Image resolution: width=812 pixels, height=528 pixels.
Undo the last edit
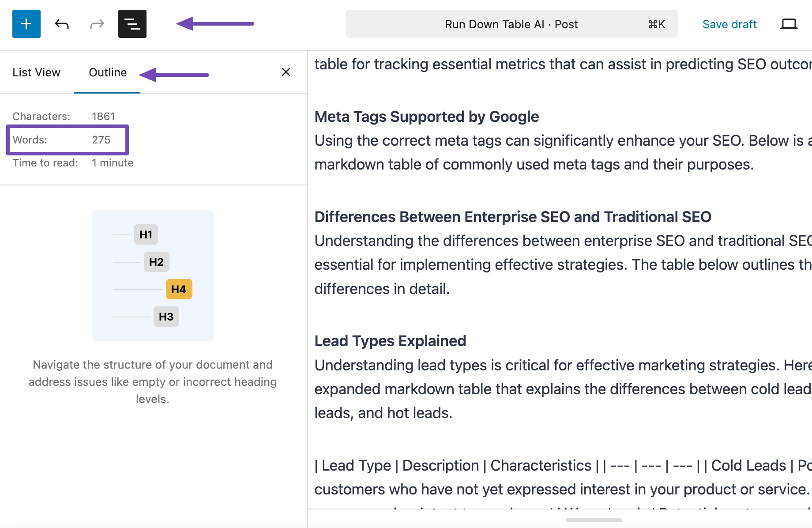[x=62, y=24]
